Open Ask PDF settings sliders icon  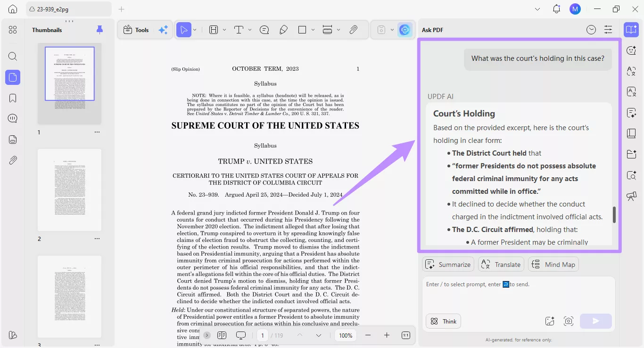click(608, 30)
